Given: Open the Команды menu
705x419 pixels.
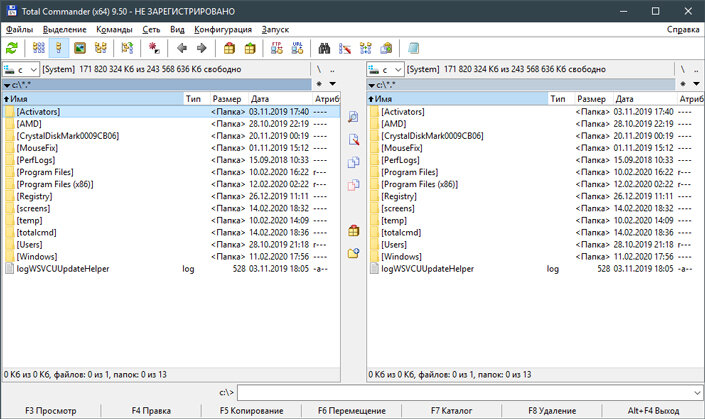Looking at the screenshot, I should 114,30.
